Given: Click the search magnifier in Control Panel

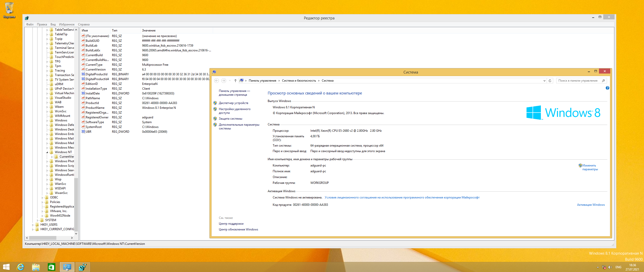Looking at the screenshot, I should pyautogui.click(x=603, y=81).
